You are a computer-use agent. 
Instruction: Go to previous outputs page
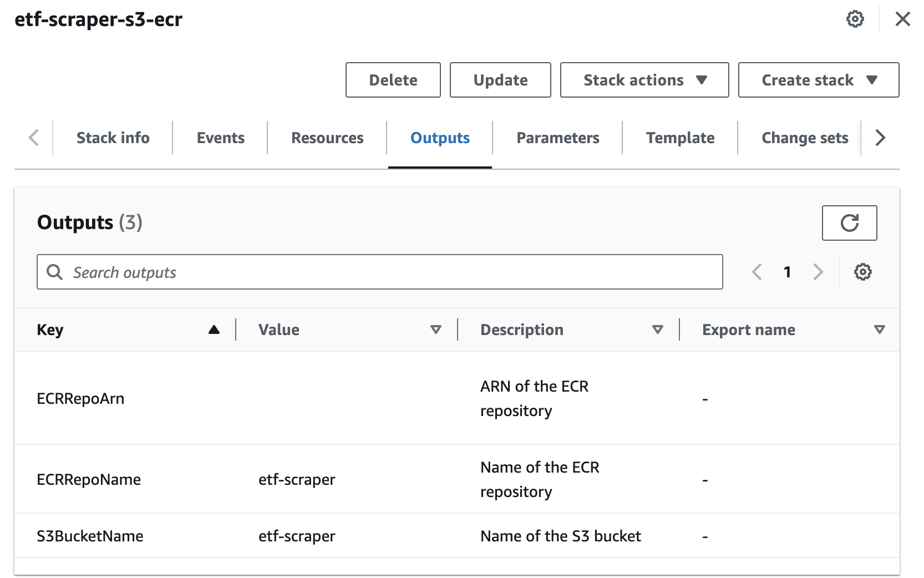pyautogui.click(x=757, y=272)
